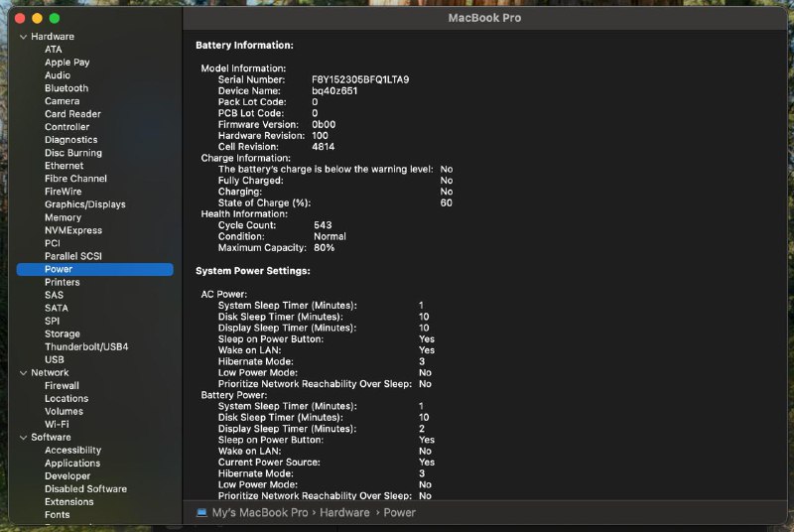Select SAS in the sidebar

(54, 295)
